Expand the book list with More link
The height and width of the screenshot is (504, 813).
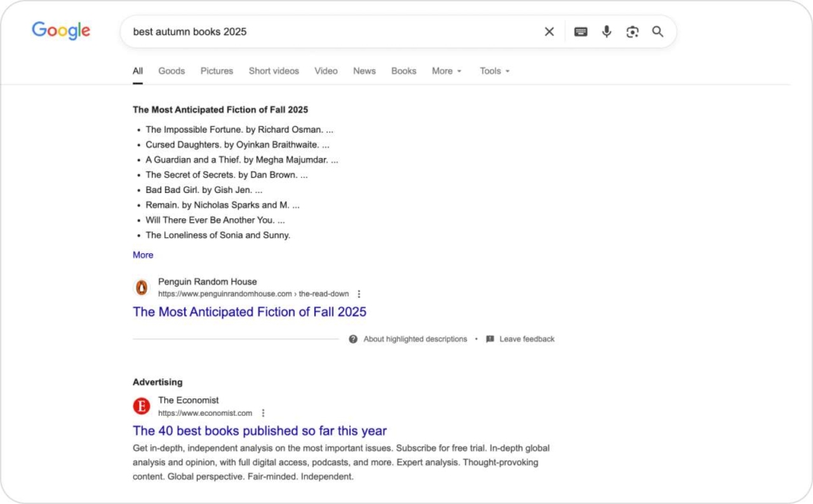tap(143, 255)
